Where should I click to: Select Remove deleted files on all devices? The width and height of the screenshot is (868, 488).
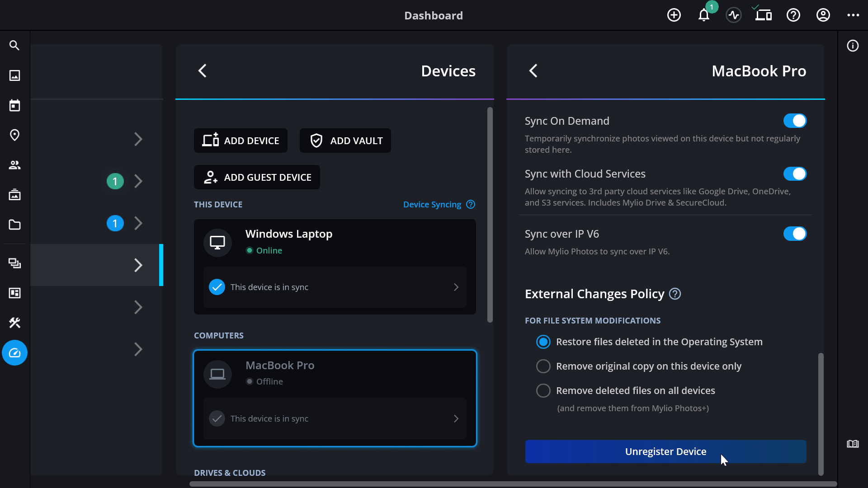click(543, 390)
